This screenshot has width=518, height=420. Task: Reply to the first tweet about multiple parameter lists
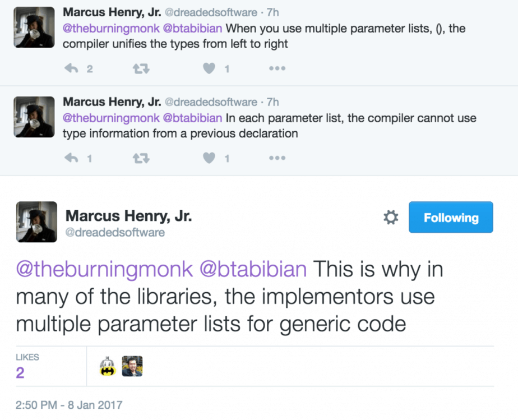pos(71,68)
